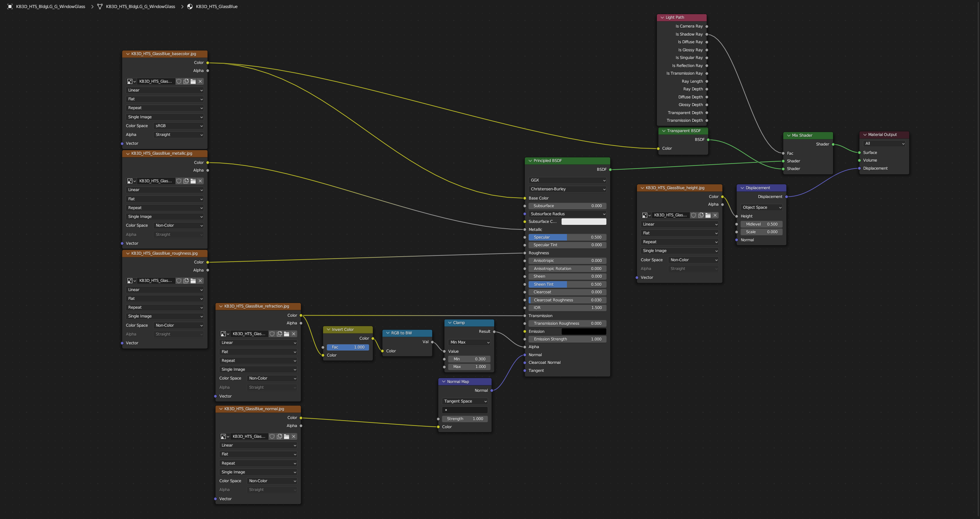This screenshot has height=519, width=980.
Task: Open the Tangent Space dropdown in Normal Map
Action: pos(465,401)
